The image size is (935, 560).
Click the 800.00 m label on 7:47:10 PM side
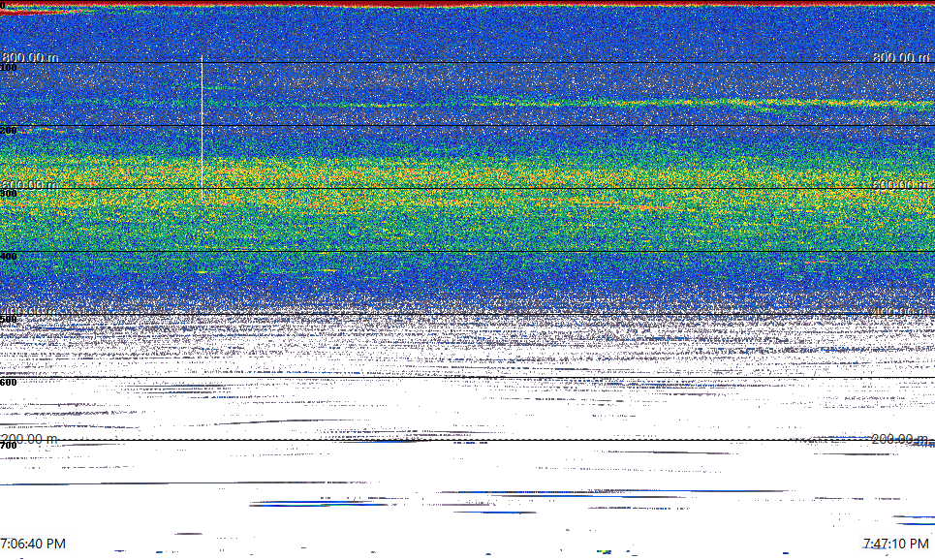900,57
